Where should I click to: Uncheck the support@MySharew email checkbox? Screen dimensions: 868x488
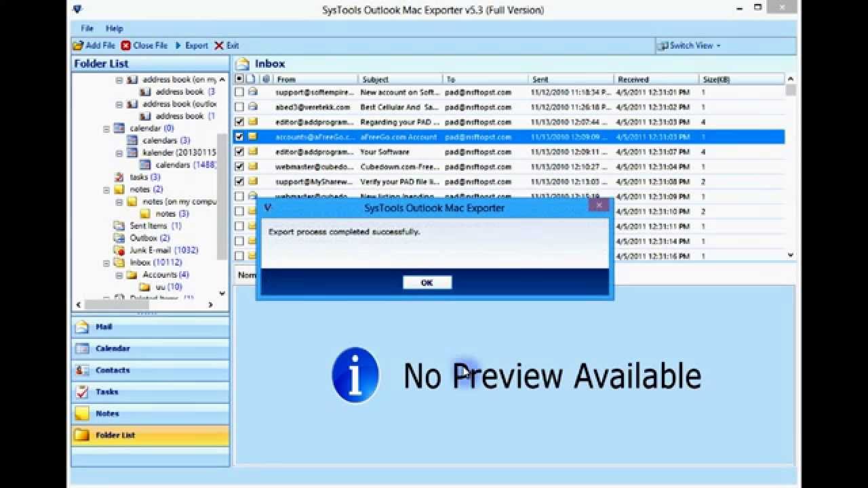coord(239,181)
